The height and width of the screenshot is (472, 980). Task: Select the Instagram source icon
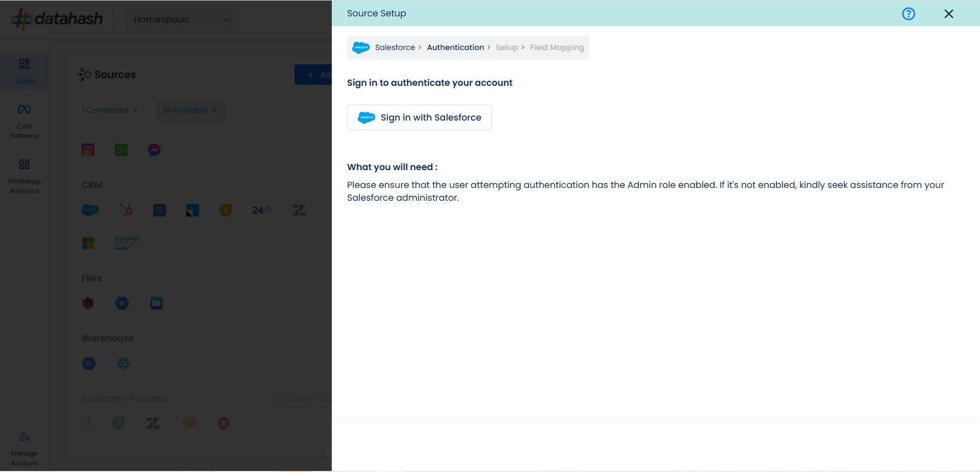(x=88, y=150)
